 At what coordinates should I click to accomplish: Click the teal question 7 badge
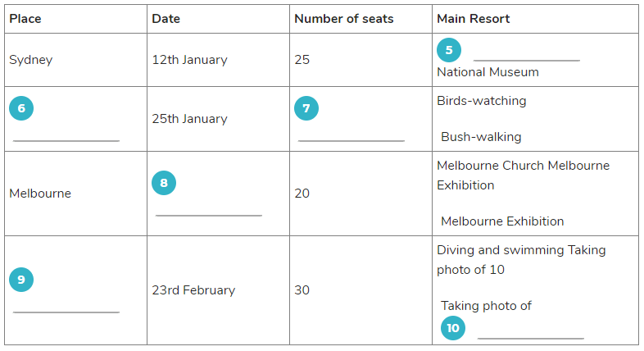pyautogui.click(x=306, y=108)
